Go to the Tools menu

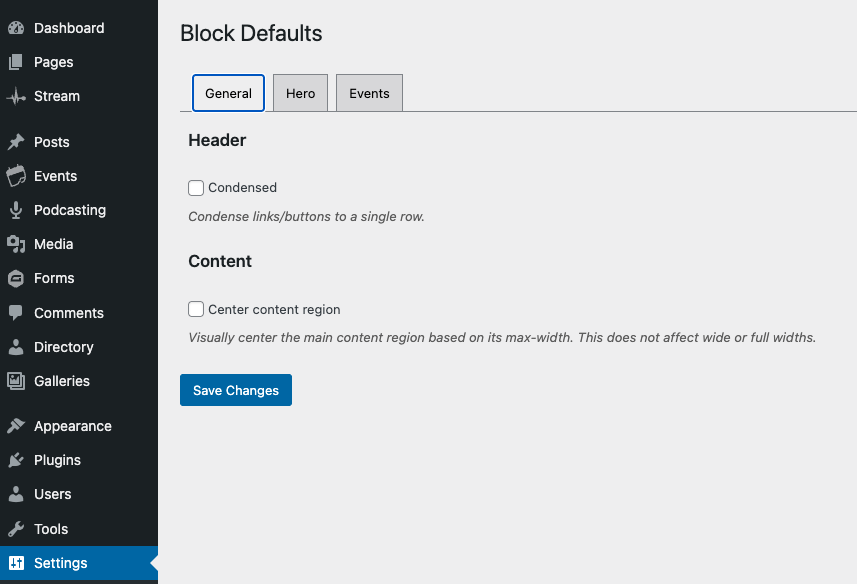click(51, 529)
